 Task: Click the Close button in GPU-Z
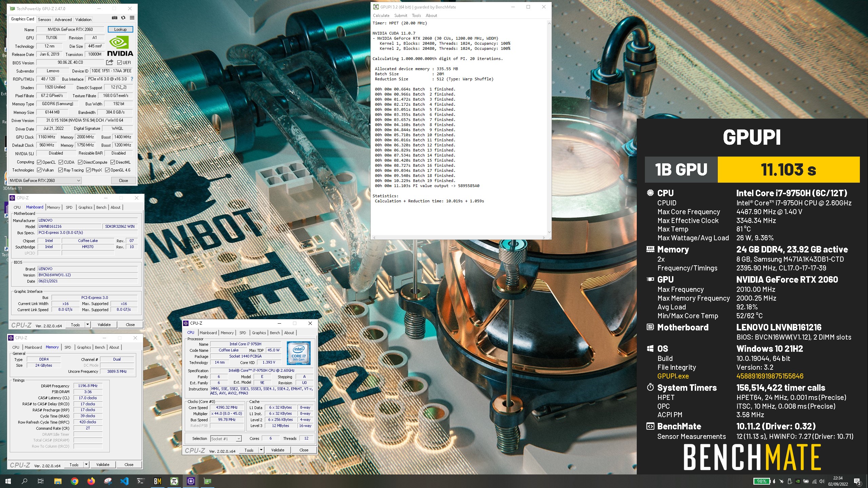123,181
